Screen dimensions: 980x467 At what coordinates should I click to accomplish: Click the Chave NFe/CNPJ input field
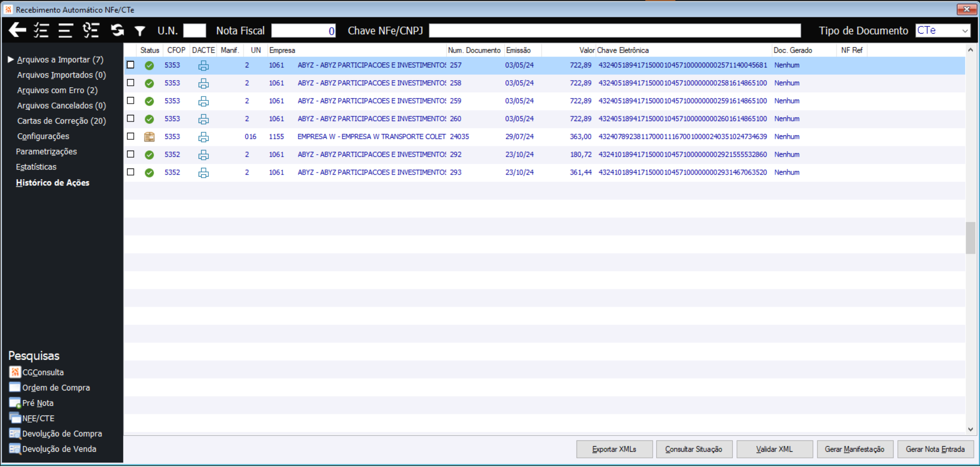click(x=615, y=31)
